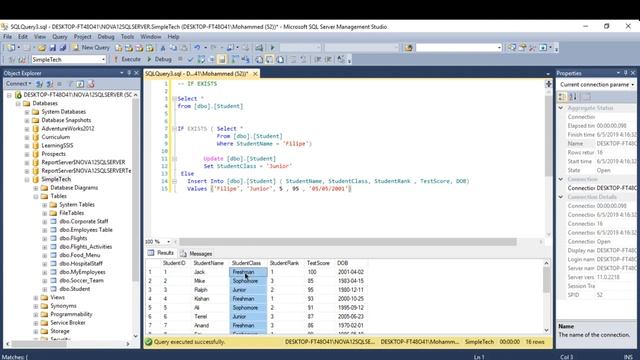Click the Save icon in toolbar
Image resolution: width=640 pixels, height=360 pixels.
point(53,48)
